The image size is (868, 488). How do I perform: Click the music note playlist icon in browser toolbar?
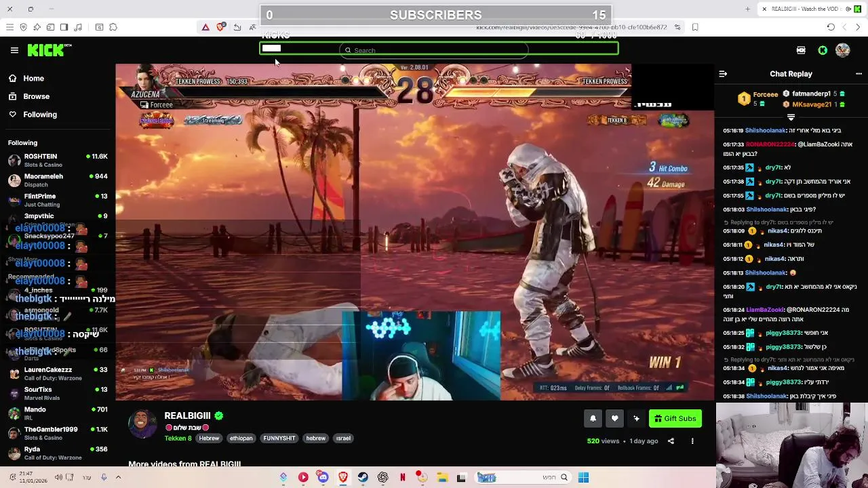coord(78,27)
